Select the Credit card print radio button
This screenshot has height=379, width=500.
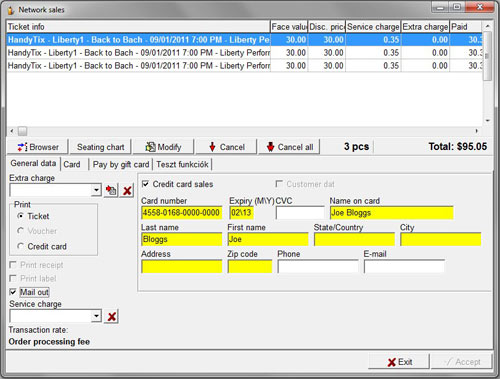click(21, 246)
